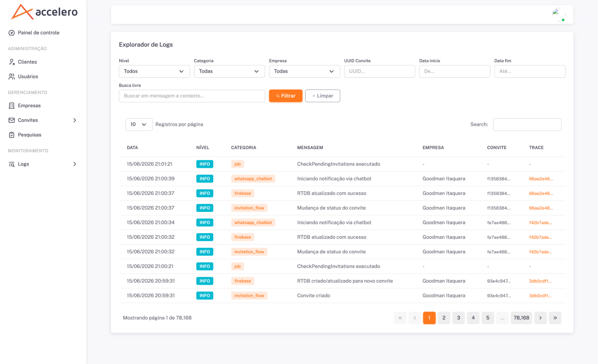This screenshot has width=598, height=364.
Task: Click convite f1358384 in 21:00:39 row
Action: tap(499, 179)
